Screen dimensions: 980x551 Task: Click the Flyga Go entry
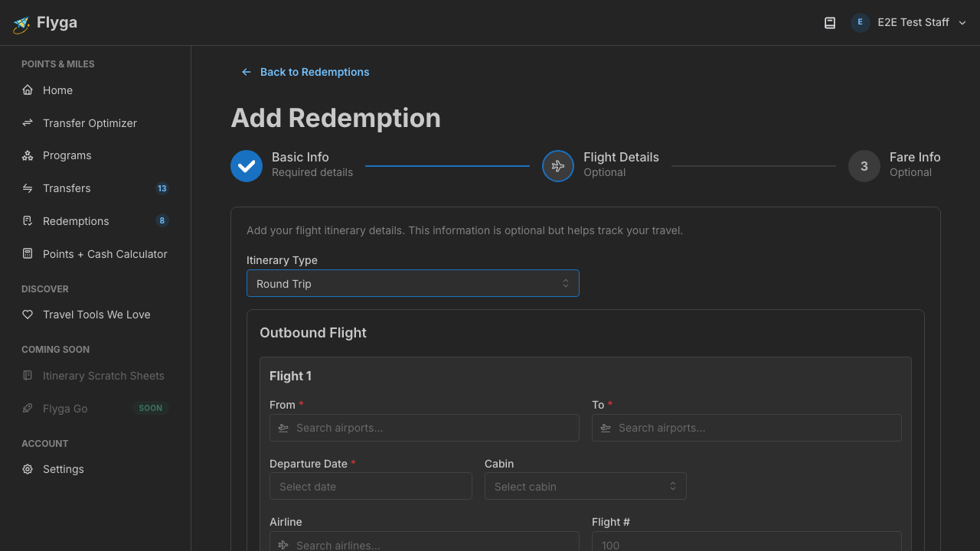(95, 409)
